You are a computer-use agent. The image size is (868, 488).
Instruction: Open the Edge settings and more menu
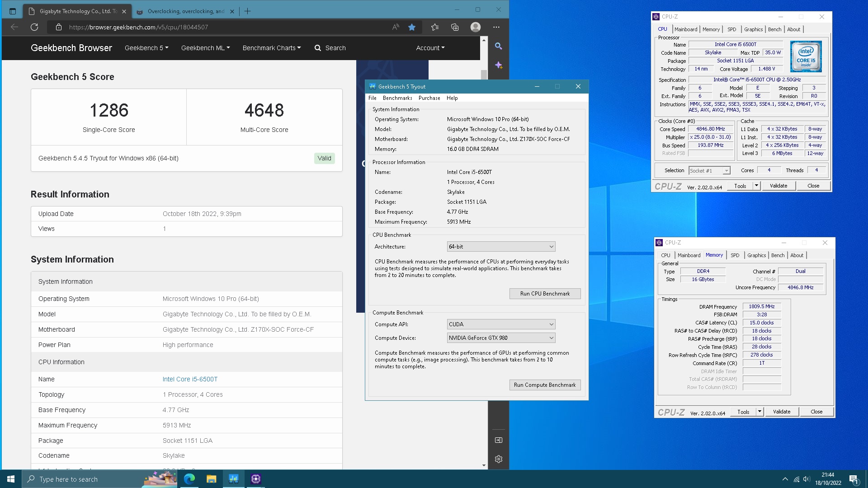point(496,27)
